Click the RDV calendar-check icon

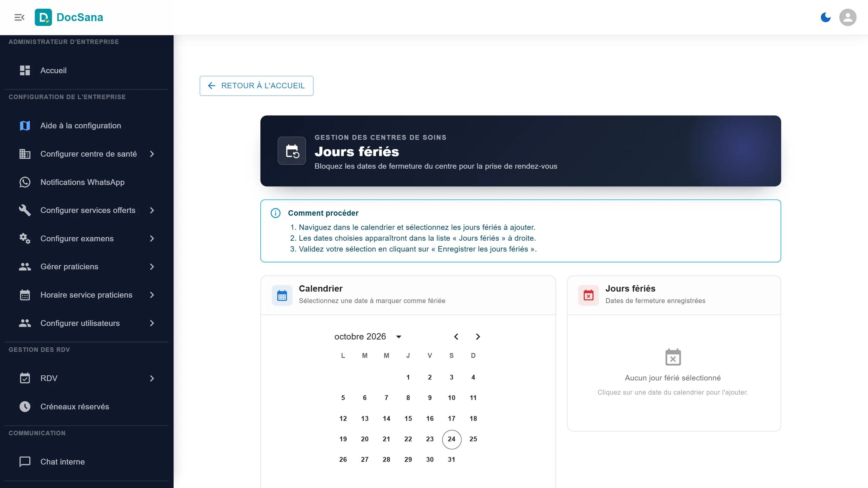[25, 378]
